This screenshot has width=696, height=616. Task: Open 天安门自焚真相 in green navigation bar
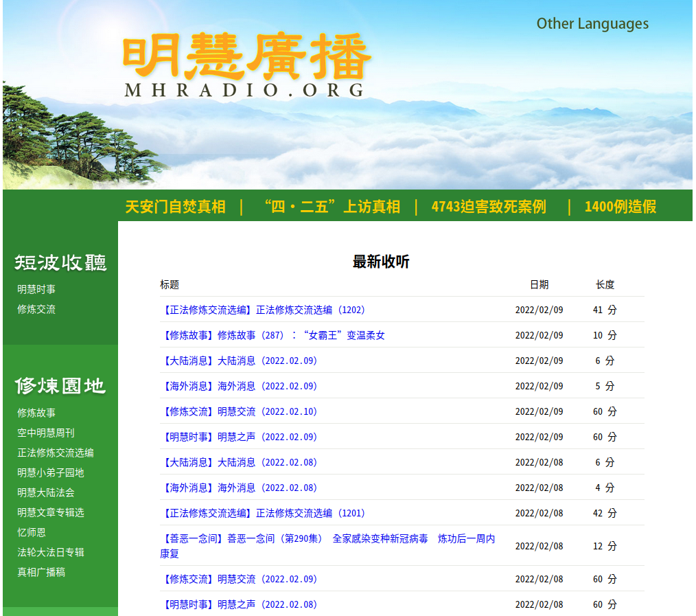coord(175,207)
